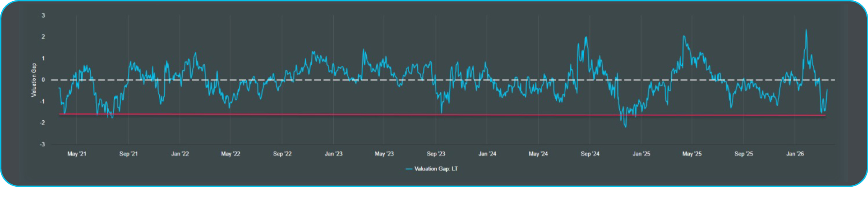Screen dimensions: 868x207
Task: Click the y-axis value -3
Action: pyautogui.click(x=42, y=144)
